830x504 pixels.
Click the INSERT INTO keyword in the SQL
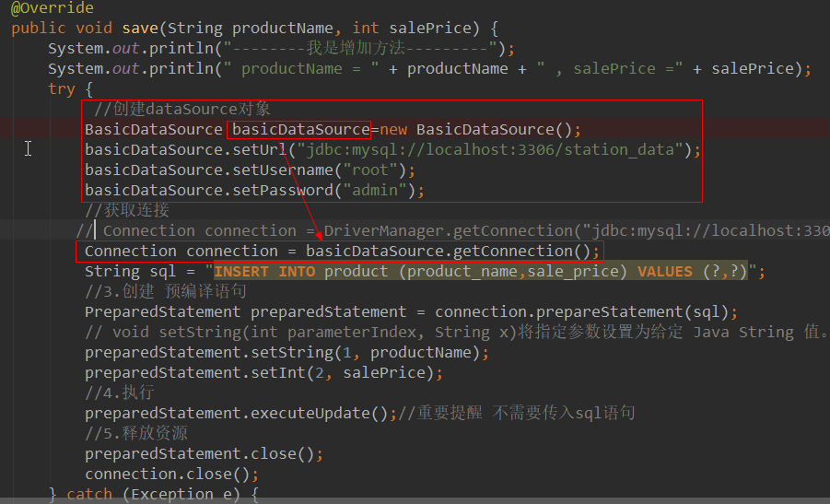pyautogui.click(x=264, y=272)
